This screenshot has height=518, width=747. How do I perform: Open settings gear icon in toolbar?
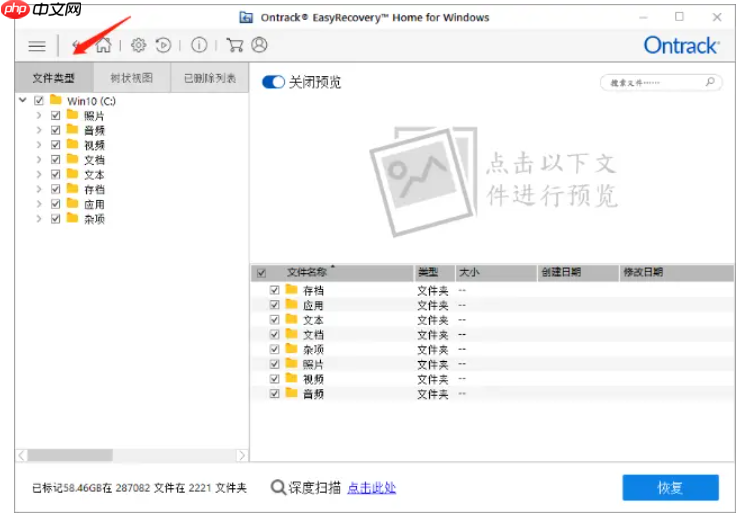tap(138, 45)
